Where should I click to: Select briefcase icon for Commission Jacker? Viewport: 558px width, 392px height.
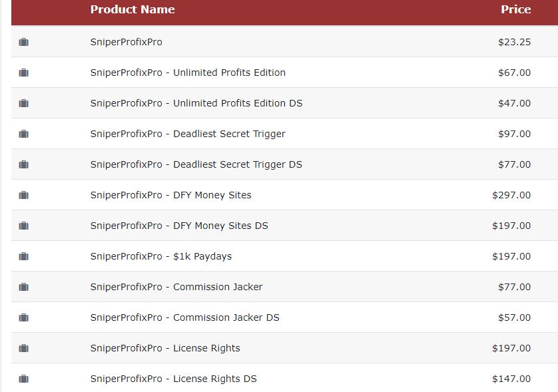(23, 287)
